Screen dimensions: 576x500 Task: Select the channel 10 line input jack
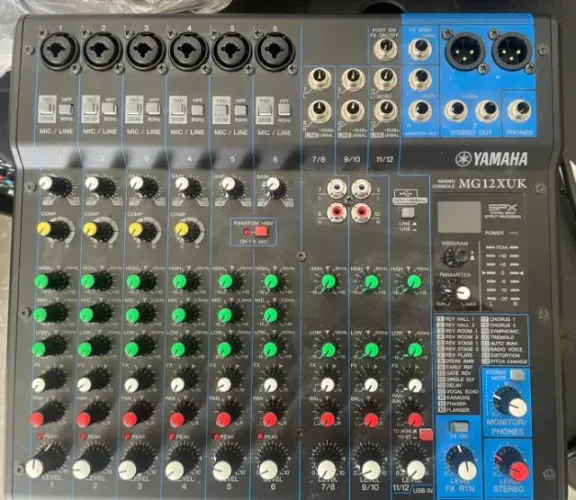pos(352,112)
